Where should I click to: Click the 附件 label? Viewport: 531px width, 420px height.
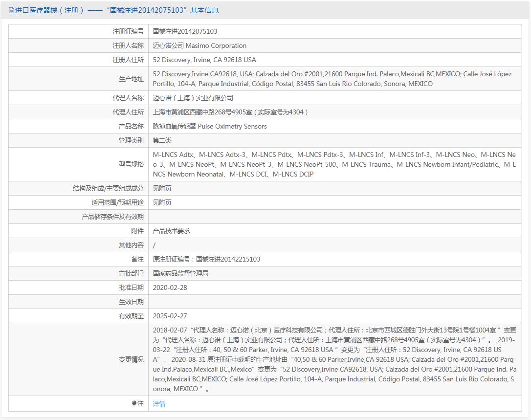[137, 231]
